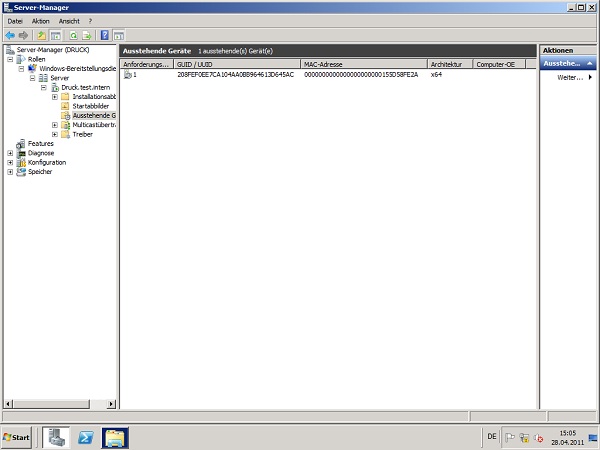Screen dimensions: 600x450
Task: Click the tree pane scroll right arrow
Action: (111, 404)
